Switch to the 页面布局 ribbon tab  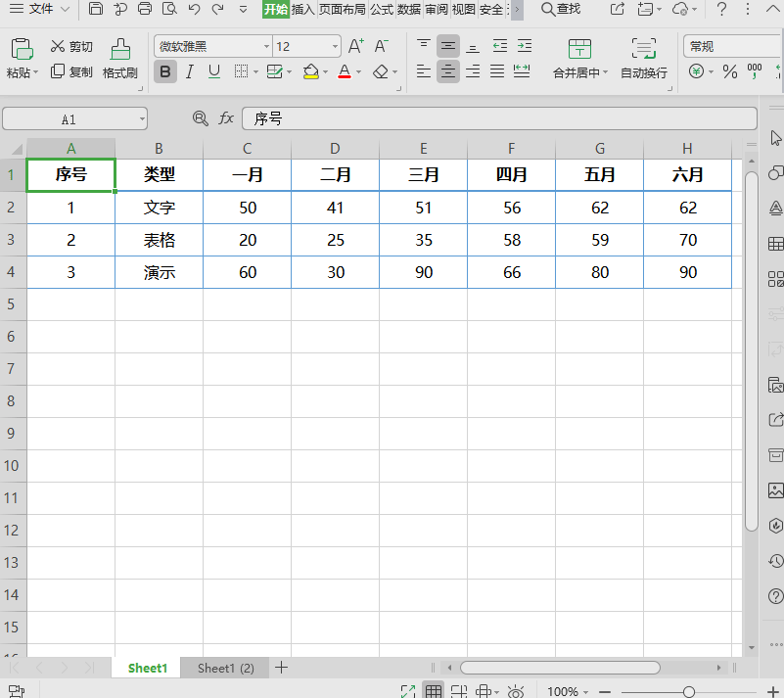click(343, 9)
